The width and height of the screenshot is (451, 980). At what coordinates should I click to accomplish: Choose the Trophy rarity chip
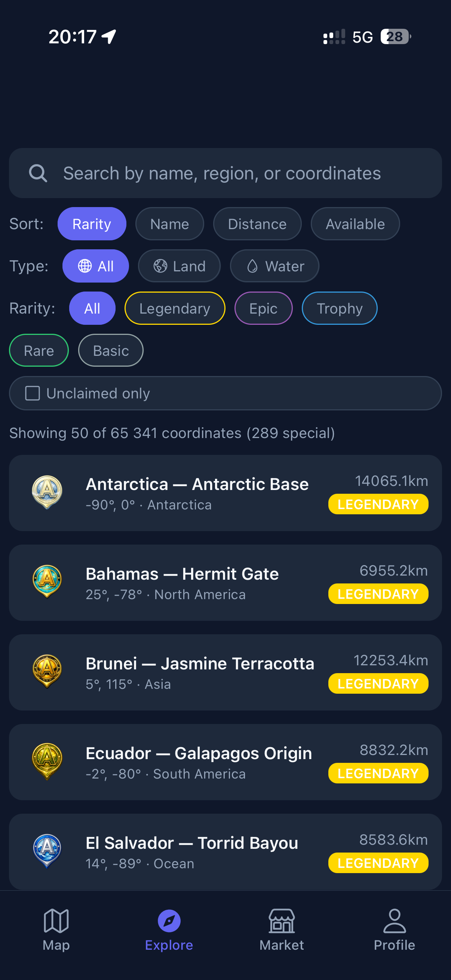point(340,308)
